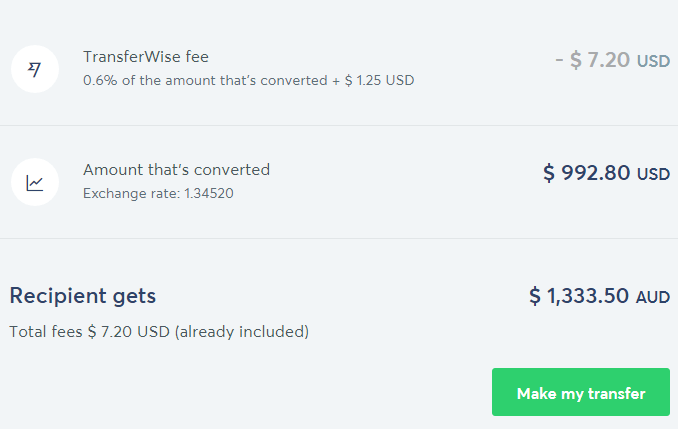Click the USD label beside converted amount

click(x=653, y=174)
